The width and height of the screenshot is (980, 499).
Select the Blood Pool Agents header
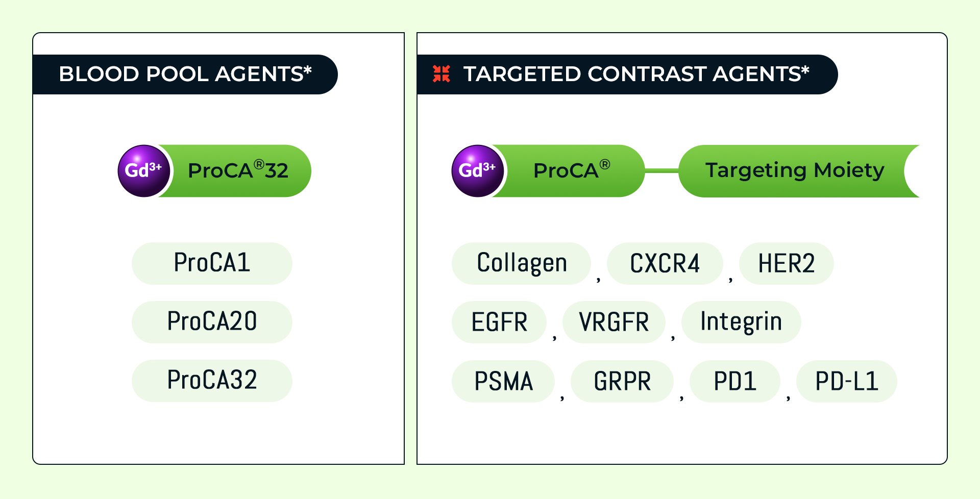185,74
